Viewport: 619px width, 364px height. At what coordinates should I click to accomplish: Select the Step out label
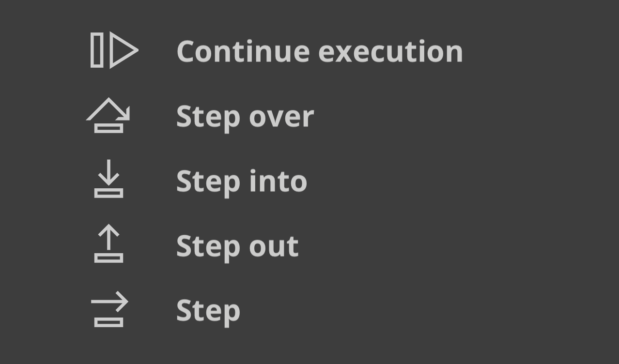[237, 246]
